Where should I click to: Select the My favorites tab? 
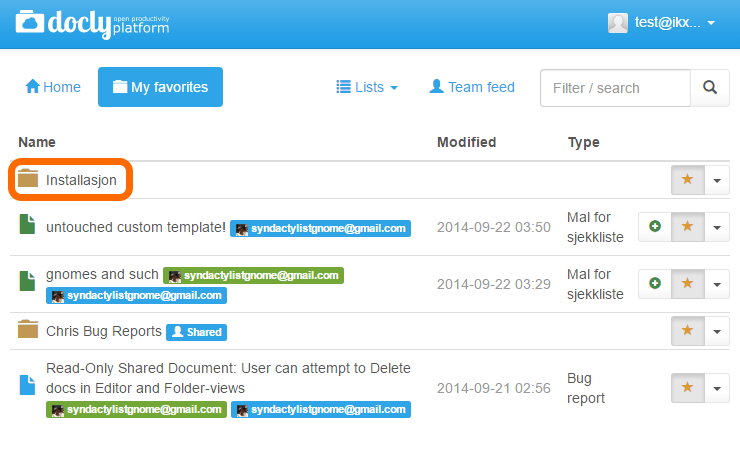pos(160,87)
